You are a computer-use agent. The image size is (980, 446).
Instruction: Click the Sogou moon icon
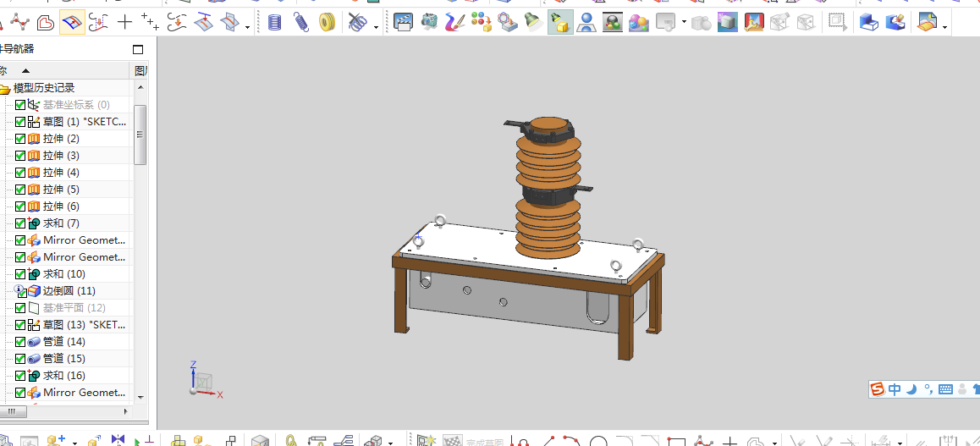[912, 389]
